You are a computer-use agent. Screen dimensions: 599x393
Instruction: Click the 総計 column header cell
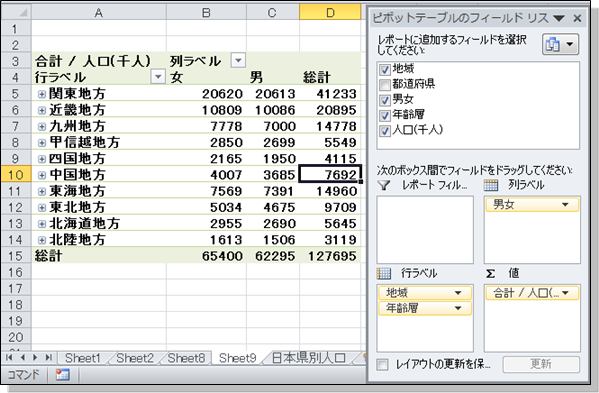click(x=330, y=77)
